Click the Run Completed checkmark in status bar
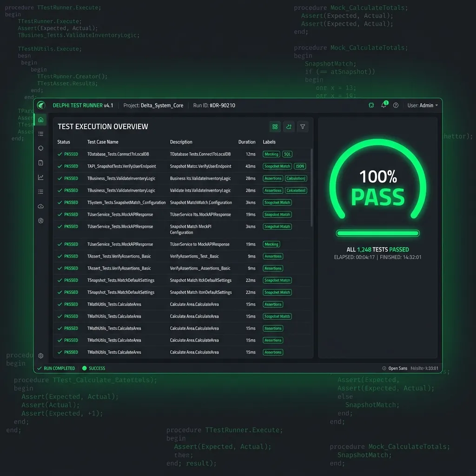476x476 pixels. click(40, 368)
